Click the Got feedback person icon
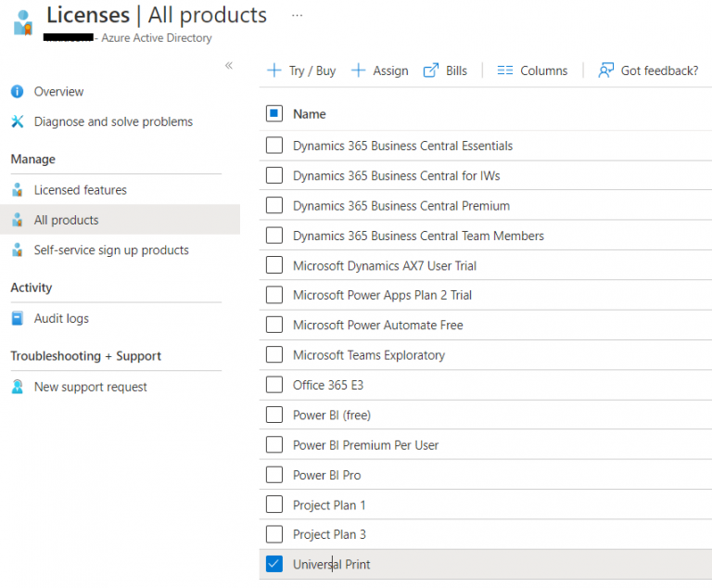712x588 pixels. [606, 70]
